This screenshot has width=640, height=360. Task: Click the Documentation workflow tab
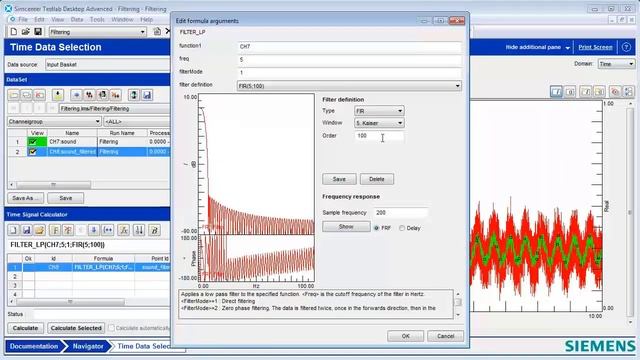pyautogui.click(x=34, y=346)
